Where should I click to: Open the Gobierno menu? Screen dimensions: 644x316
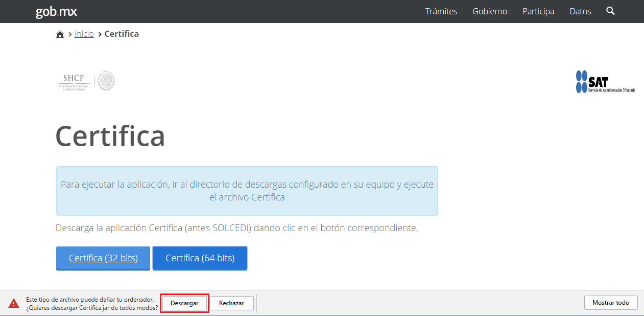coord(490,11)
